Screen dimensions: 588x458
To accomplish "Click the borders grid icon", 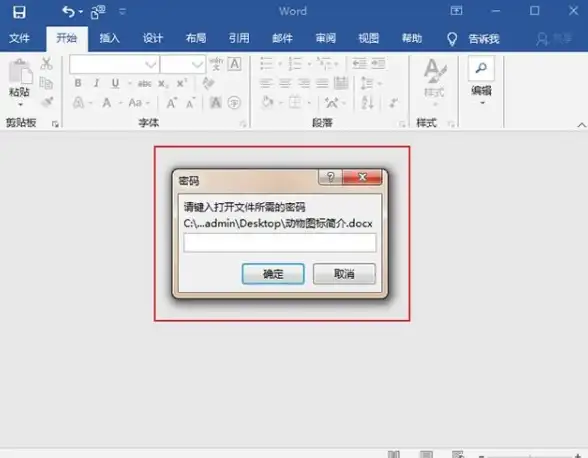I will point(295,102).
